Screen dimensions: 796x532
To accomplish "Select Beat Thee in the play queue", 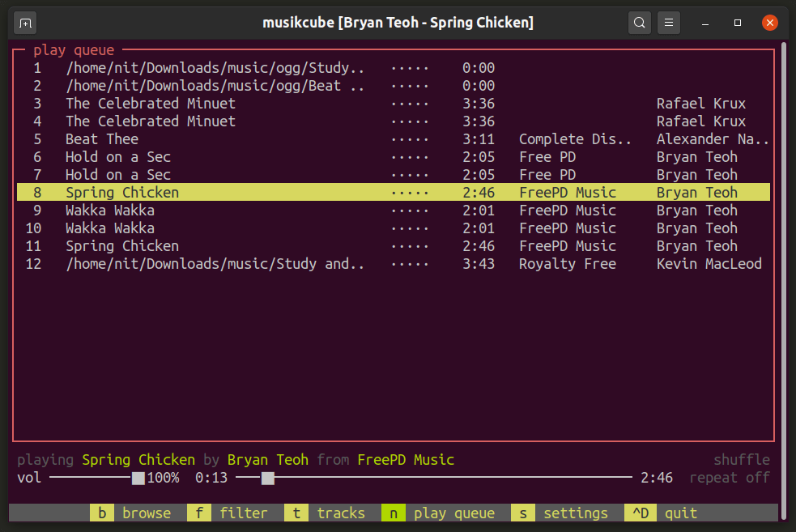I will pyautogui.click(x=101, y=138).
